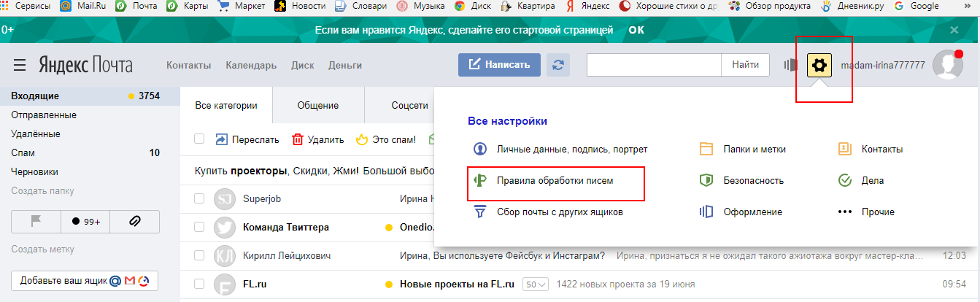Open the madam-irina777777 account name
The width and height of the screenshot is (980, 302).
pos(883,65)
